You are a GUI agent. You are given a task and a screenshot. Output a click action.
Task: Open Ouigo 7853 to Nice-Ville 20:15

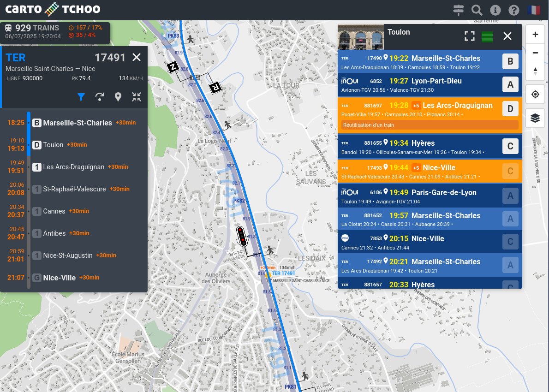pos(430,242)
